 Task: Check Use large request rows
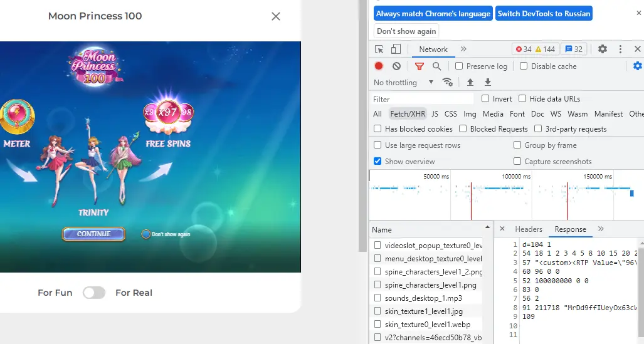tap(377, 145)
